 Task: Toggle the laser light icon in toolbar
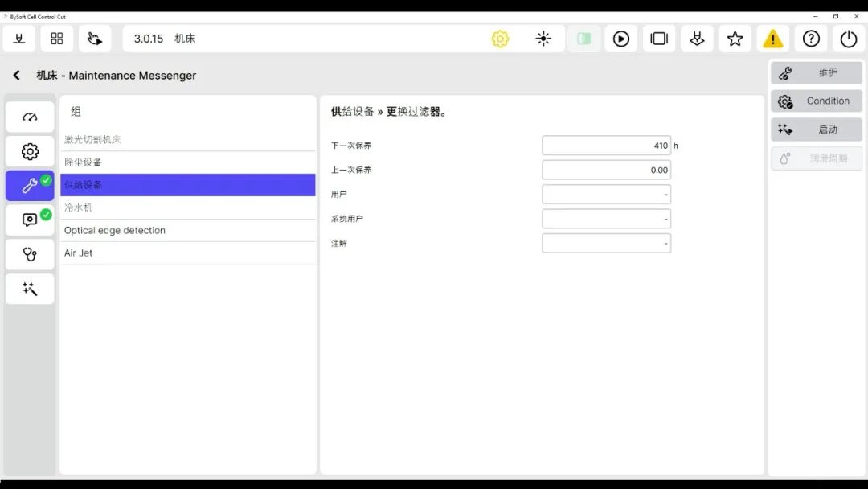coord(543,39)
